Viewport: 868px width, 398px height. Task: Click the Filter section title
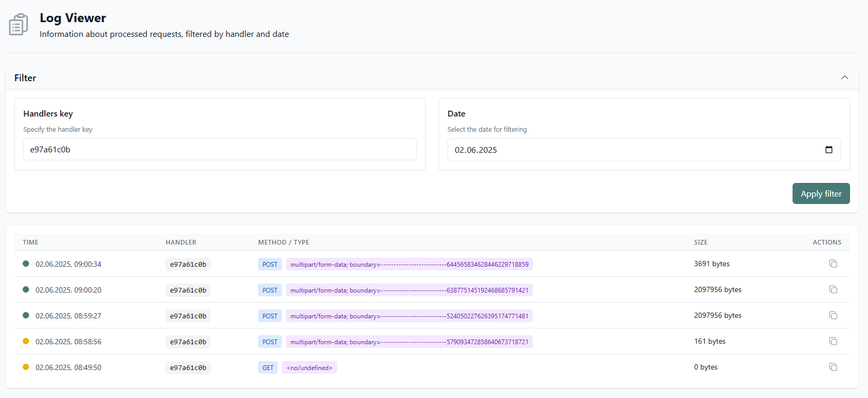25,77
